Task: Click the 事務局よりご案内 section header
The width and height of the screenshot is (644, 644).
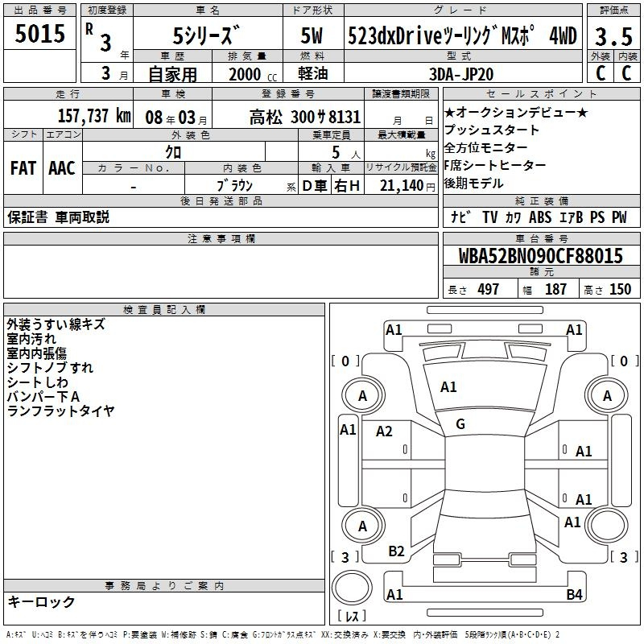Action: (164, 586)
